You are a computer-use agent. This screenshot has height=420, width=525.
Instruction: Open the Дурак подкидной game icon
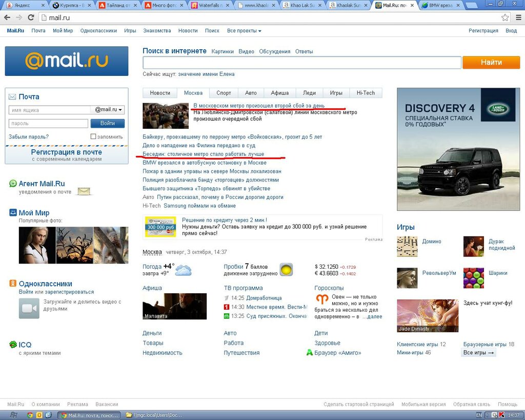click(x=473, y=247)
